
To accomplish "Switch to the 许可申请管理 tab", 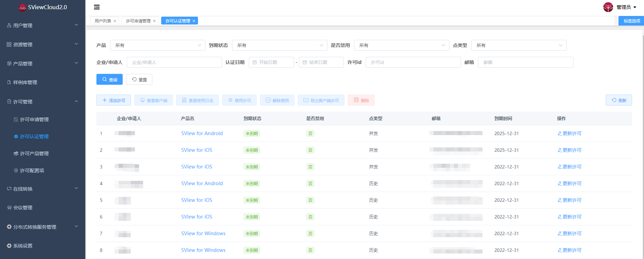I will point(138,21).
